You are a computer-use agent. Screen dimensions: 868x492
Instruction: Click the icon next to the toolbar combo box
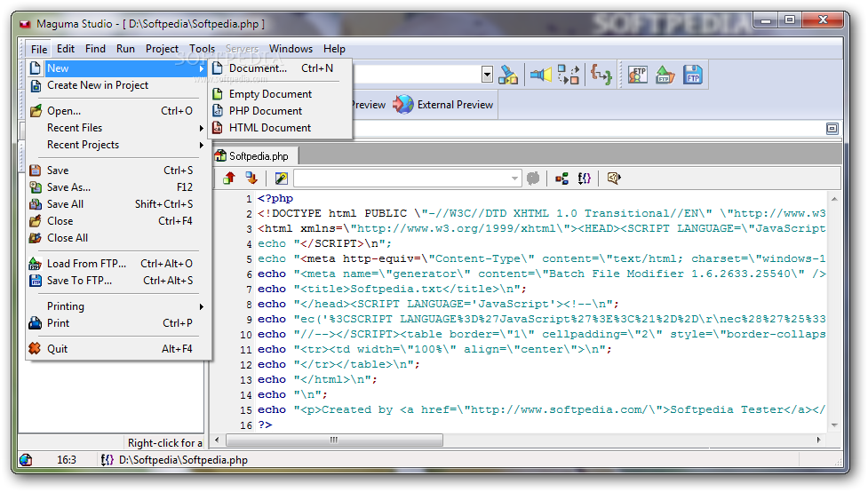(507, 75)
